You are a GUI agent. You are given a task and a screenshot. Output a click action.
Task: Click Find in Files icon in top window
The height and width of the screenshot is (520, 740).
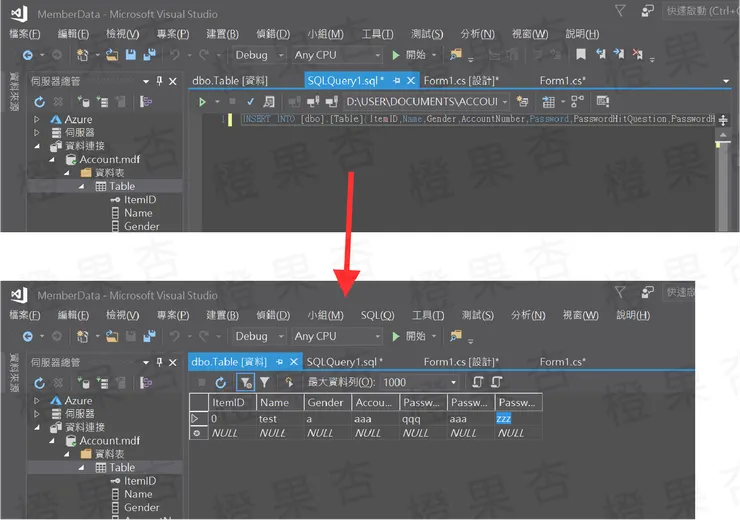pos(455,55)
